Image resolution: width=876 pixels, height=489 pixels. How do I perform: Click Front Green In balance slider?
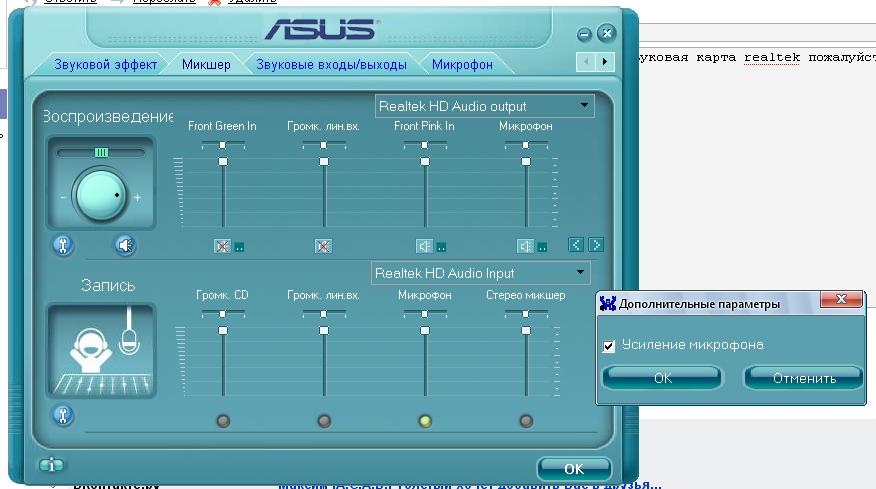pos(223,145)
